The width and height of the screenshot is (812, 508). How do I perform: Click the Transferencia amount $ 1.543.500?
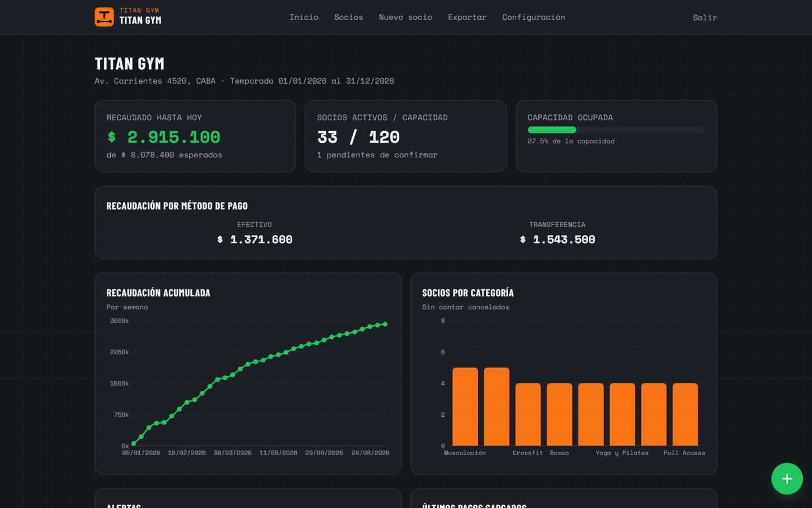(557, 239)
